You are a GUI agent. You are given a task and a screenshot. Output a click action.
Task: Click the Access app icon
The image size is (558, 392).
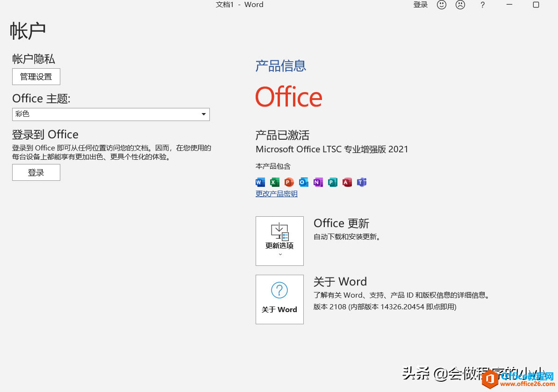[x=347, y=183]
